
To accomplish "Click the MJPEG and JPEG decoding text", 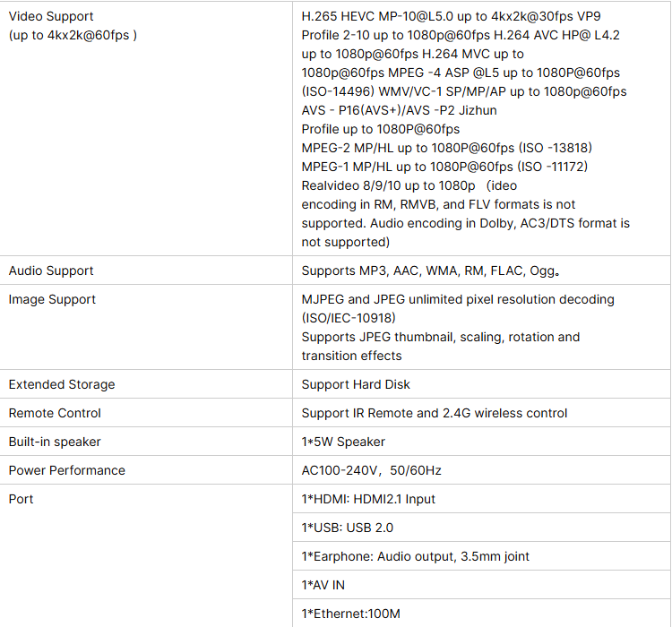I will 458,299.
